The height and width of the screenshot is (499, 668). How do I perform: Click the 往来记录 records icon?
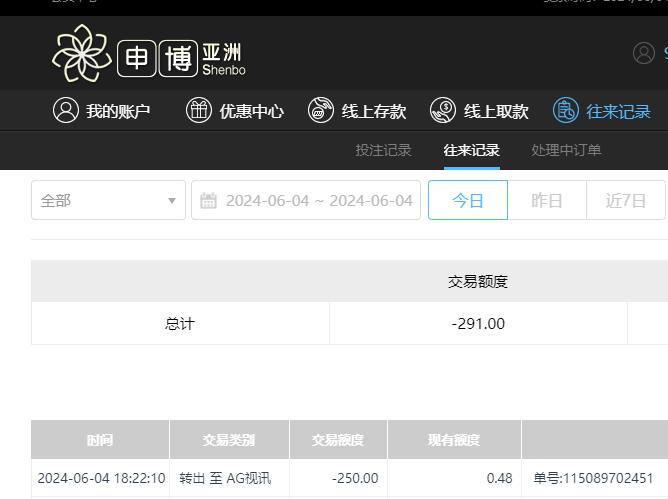(x=565, y=110)
